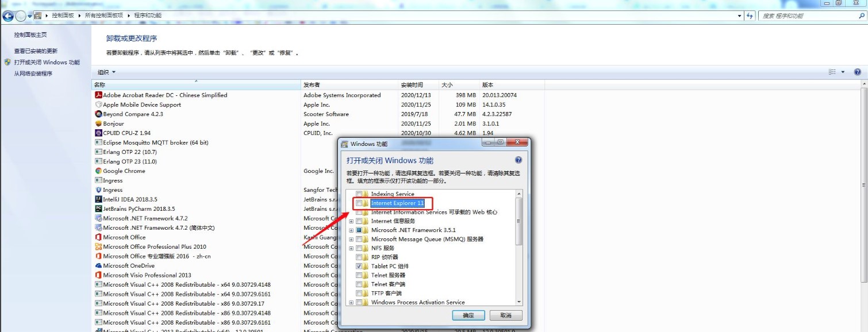The image size is (868, 332).
Task: Click the JetBrains PyCharm 2018.3.5 icon
Action: (x=98, y=209)
